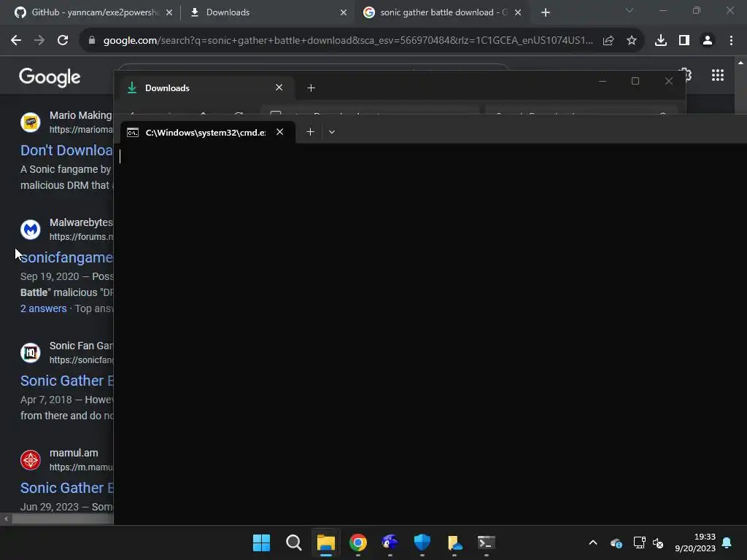The width and height of the screenshot is (747, 560).
Task: Close the cmd.exe terminal tab
Action: pos(279,132)
